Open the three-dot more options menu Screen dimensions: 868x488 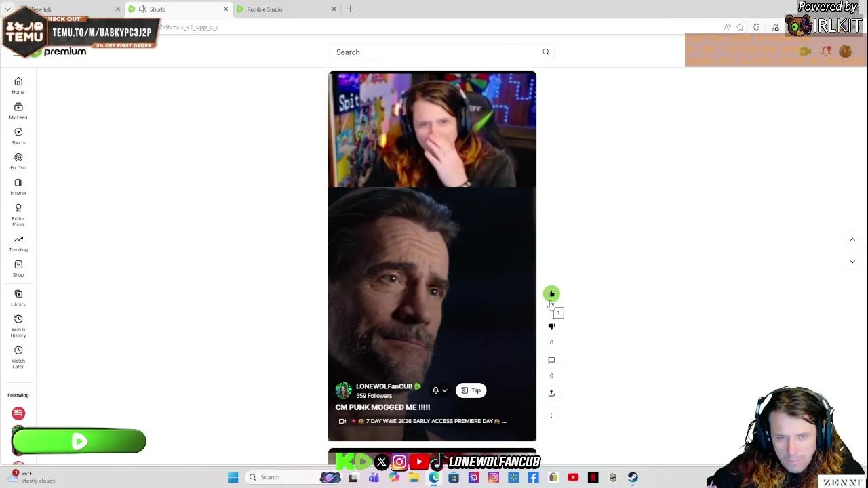551,415
